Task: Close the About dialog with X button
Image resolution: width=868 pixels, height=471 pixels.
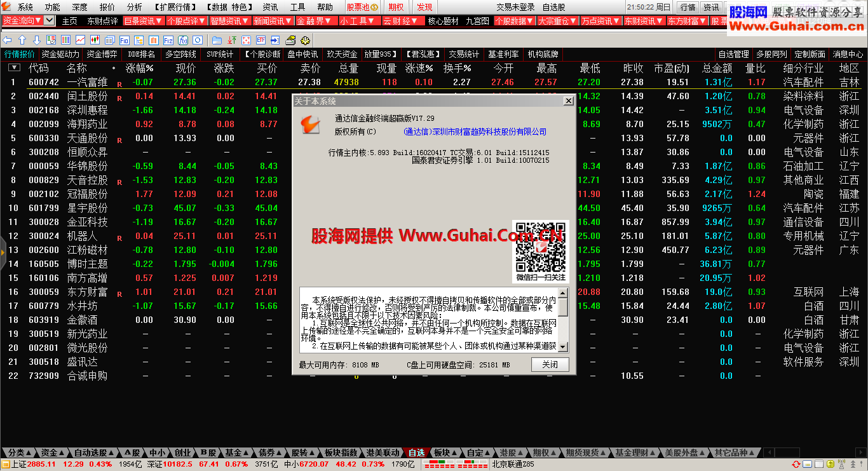Action: (x=568, y=101)
